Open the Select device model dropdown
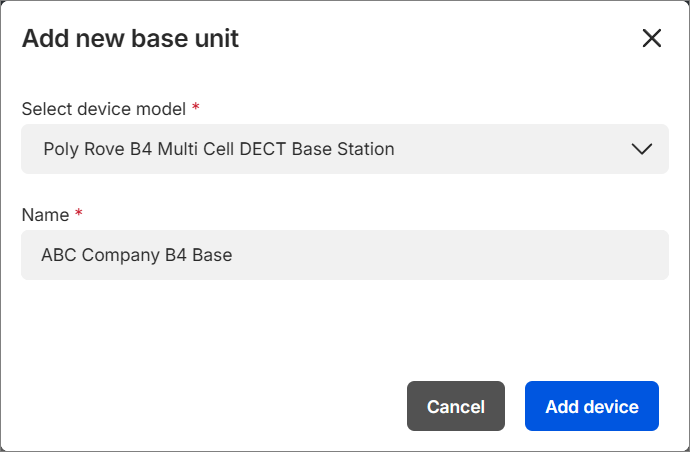Viewport: 690px width, 452px height. [344, 149]
